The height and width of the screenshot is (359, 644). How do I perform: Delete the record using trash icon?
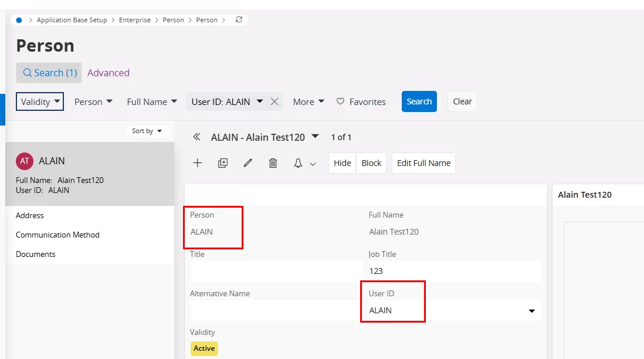(273, 163)
